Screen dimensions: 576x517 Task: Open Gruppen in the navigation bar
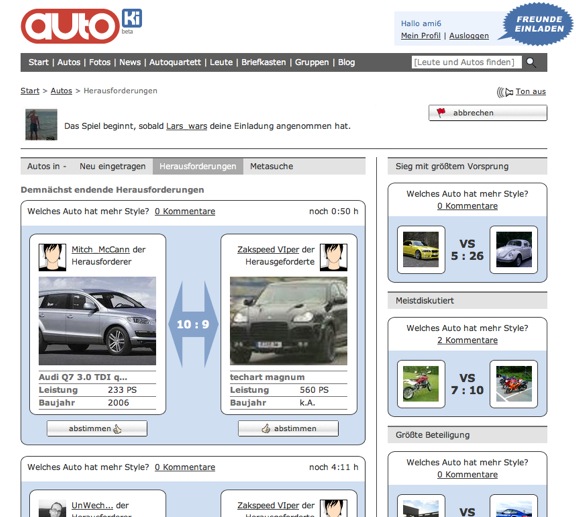(x=312, y=62)
